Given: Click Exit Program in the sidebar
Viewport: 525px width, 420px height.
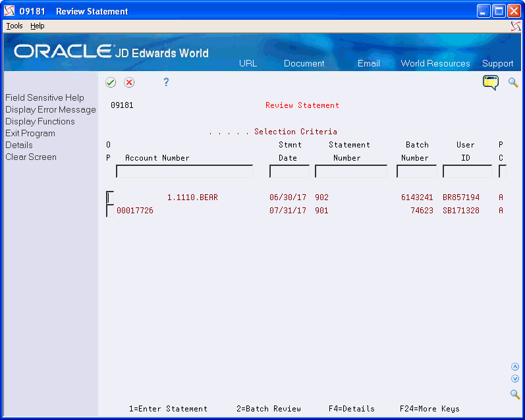Looking at the screenshot, I should [30, 133].
